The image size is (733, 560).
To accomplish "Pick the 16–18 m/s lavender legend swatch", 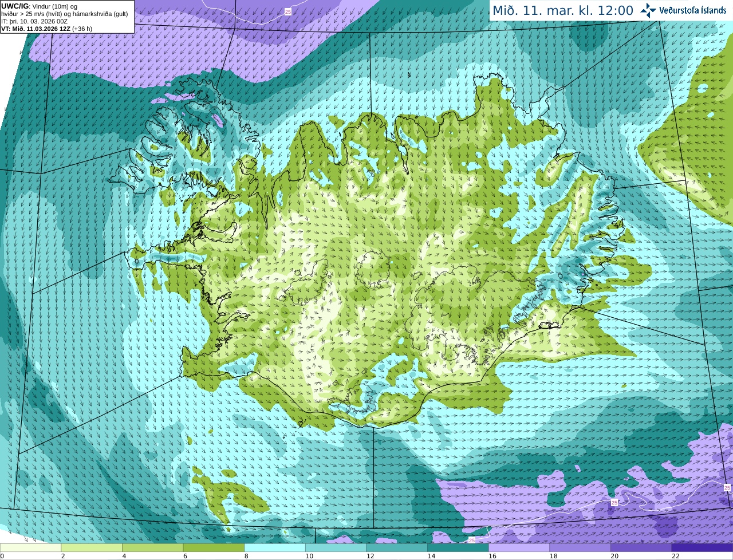I will 519,547.
